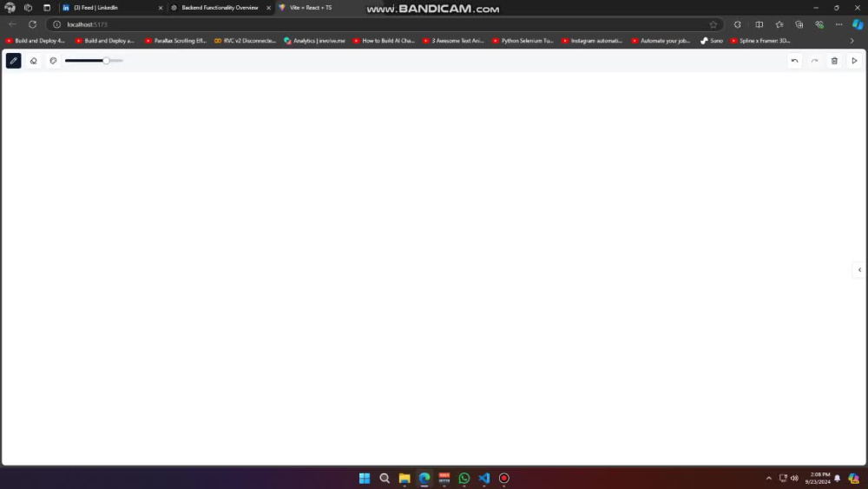The image size is (868, 489).
Task: Open Visual Studio Code from taskbar
Action: tap(483, 478)
